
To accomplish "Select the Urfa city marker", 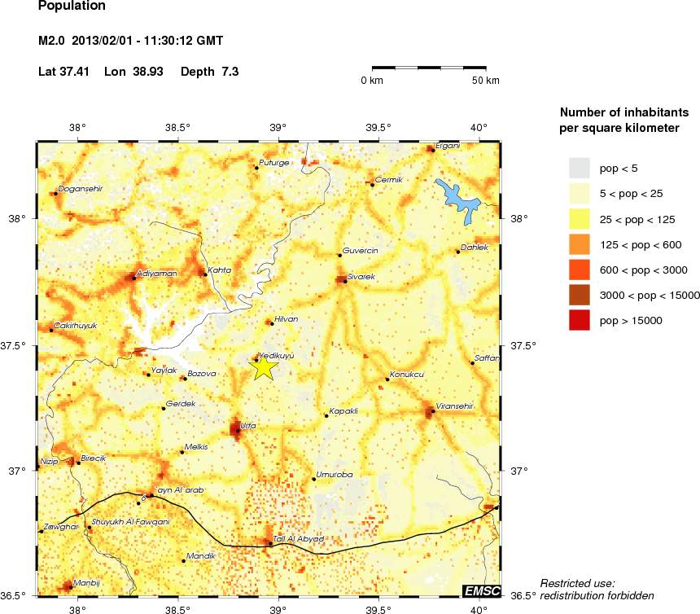I will (238, 431).
